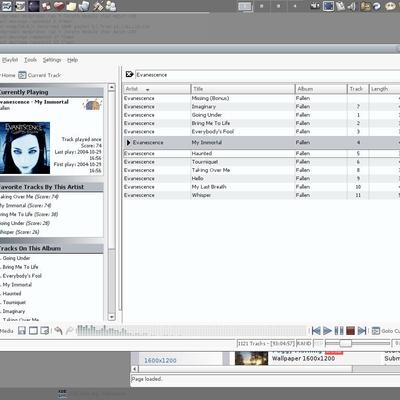
Task: Select the Missing (Bonus) playlist row
Action: click(x=262, y=98)
